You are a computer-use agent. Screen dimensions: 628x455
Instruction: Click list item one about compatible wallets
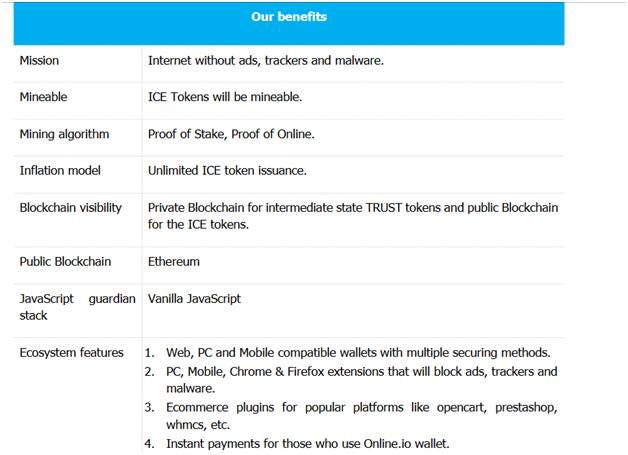click(348, 353)
